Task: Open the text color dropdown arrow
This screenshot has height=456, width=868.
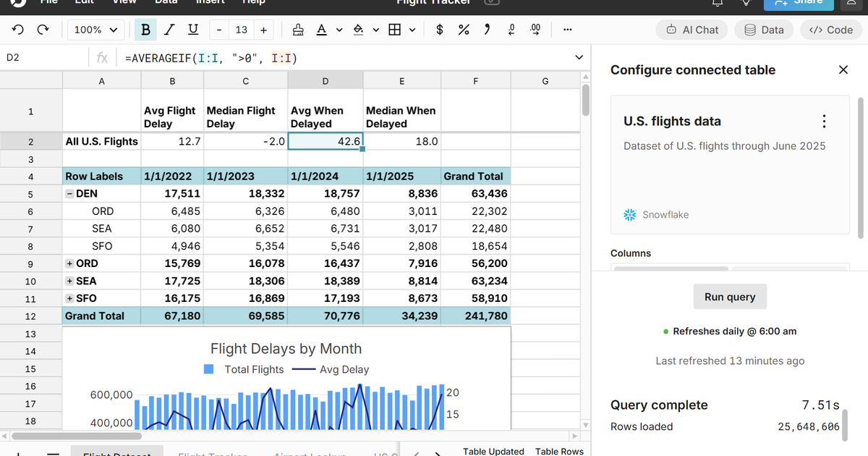Action: [338, 30]
